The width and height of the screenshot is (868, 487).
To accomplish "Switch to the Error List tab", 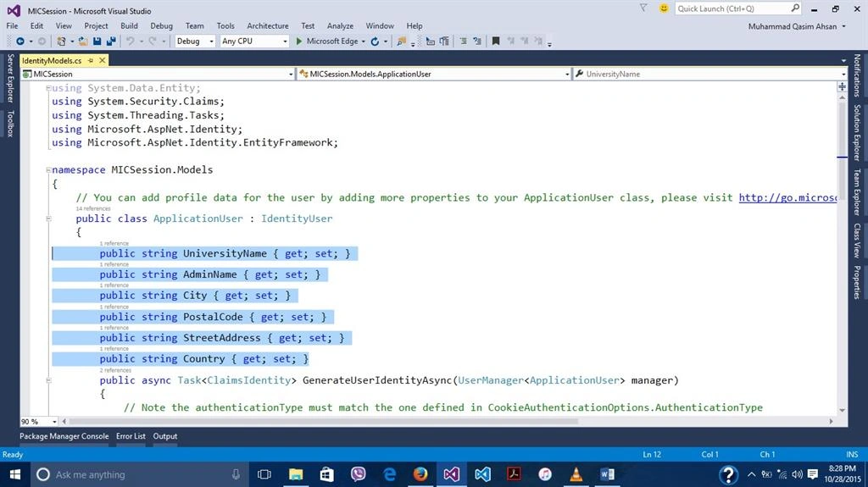I will point(131,436).
